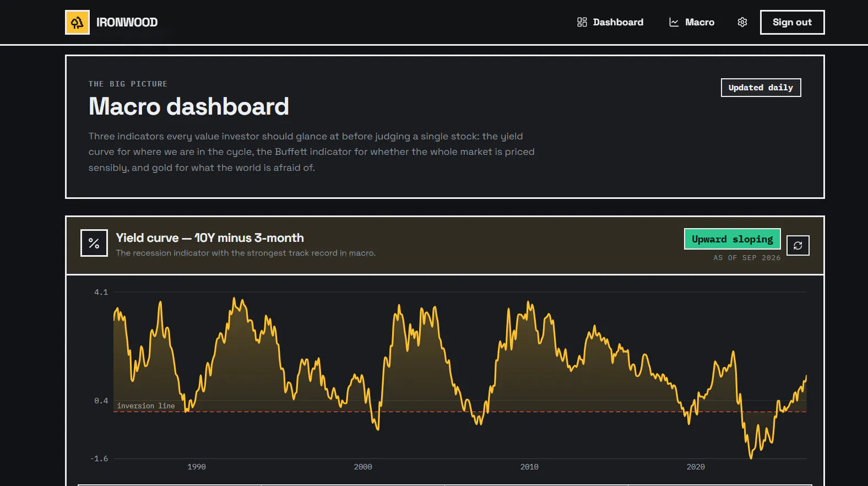Click the 'inversion line' chart label
Viewport: 868px width, 486px height.
[146, 406]
